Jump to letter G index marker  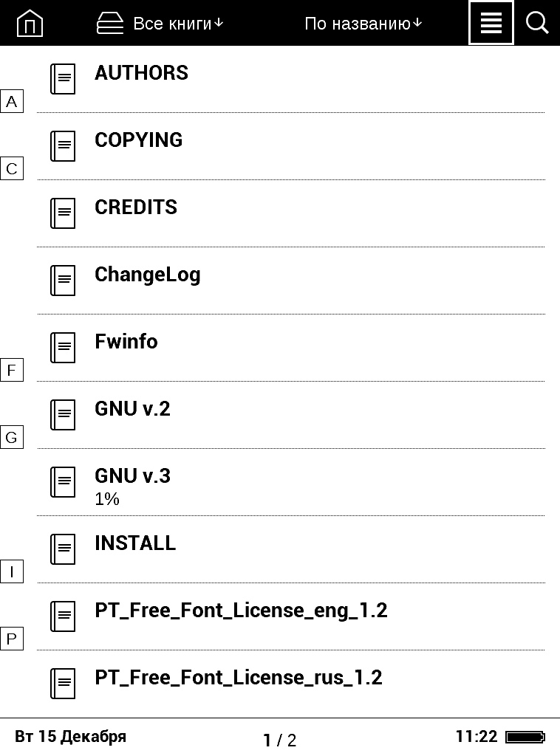[x=12, y=437]
